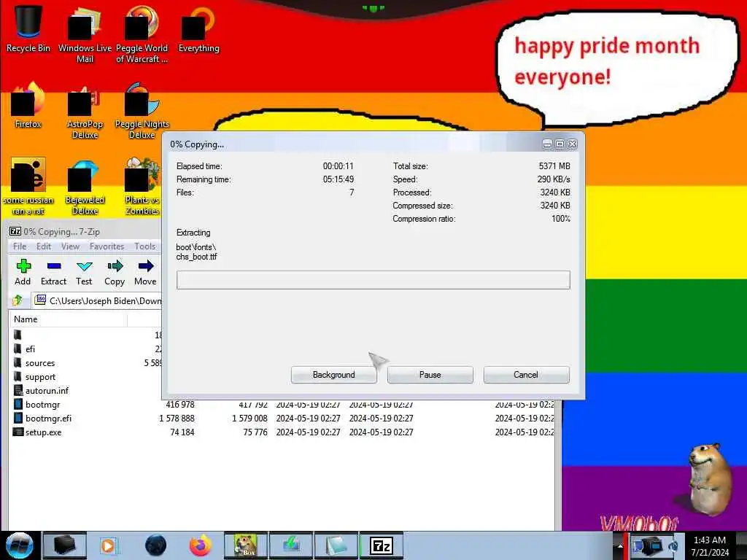Select the Peggle Nights Deluxe desktop icon
This screenshot has height=560, width=747.
point(142,112)
